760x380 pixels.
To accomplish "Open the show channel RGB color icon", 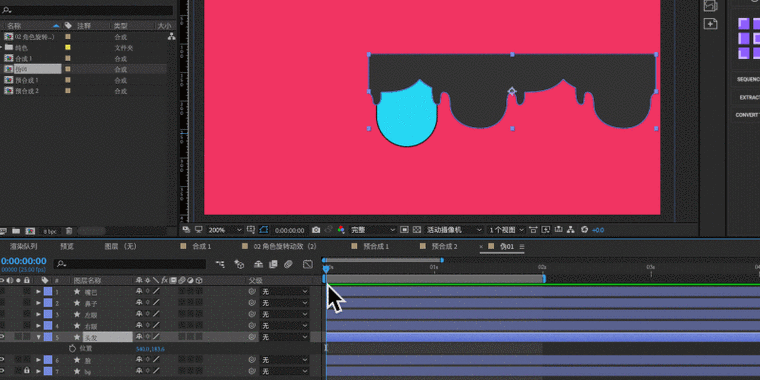I will pos(341,230).
